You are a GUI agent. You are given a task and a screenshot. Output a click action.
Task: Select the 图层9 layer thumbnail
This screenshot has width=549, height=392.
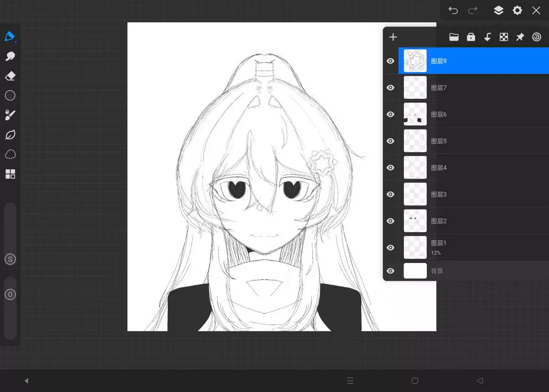415,61
